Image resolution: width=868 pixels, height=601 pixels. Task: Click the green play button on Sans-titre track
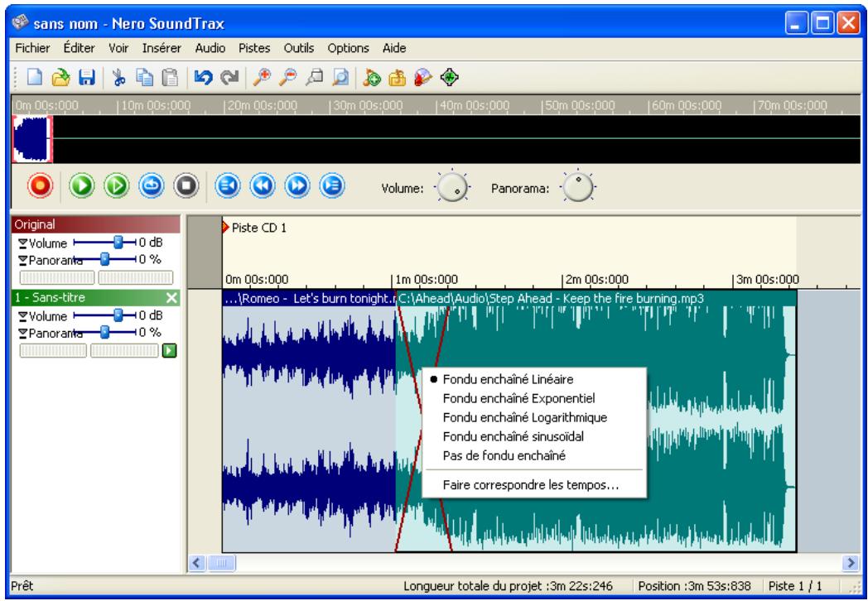coord(169,351)
